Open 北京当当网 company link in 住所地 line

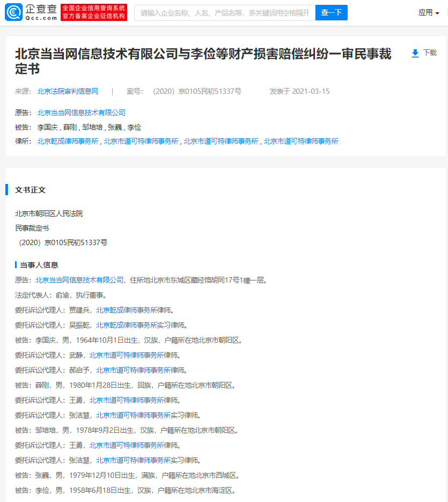pyautogui.click(x=79, y=280)
